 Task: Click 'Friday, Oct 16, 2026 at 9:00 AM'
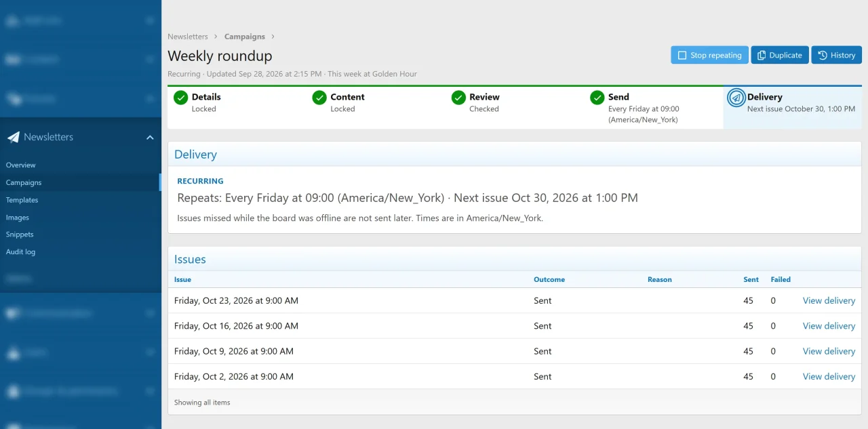click(236, 326)
